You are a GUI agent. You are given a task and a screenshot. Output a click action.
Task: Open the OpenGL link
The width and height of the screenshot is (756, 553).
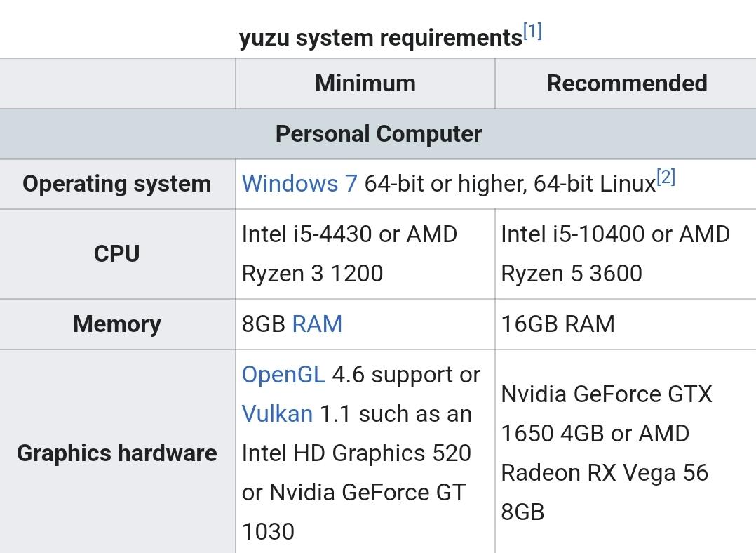[x=283, y=375]
